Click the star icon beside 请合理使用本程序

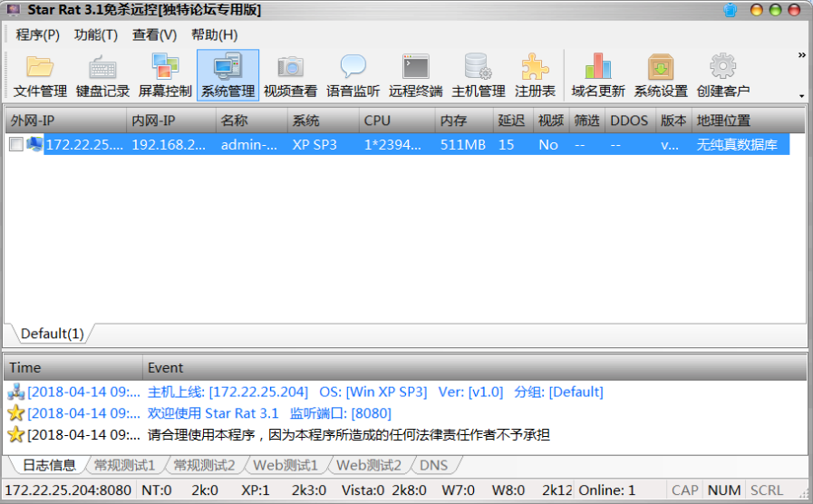click(16, 434)
